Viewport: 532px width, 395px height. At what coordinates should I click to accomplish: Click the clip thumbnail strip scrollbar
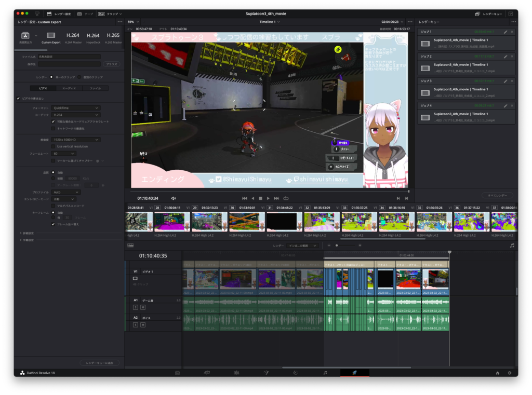click(x=383, y=239)
